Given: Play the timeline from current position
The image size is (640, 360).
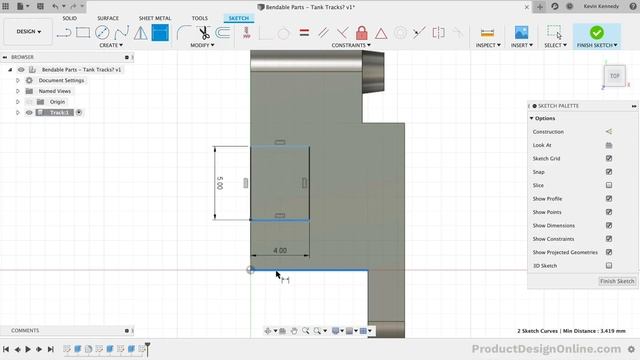Looking at the screenshot, I should tap(28, 349).
